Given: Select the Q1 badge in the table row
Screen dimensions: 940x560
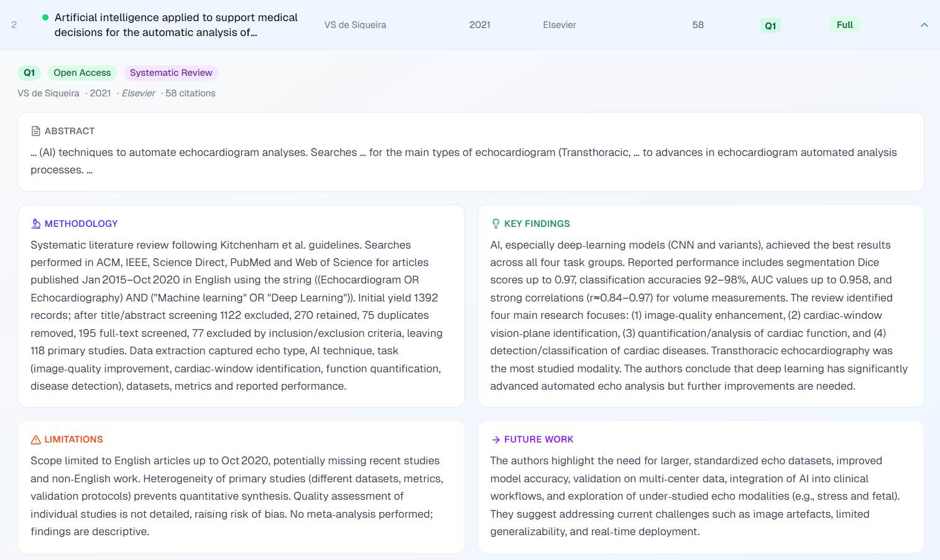Looking at the screenshot, I should pyautogui.click(x=770, y=25).
